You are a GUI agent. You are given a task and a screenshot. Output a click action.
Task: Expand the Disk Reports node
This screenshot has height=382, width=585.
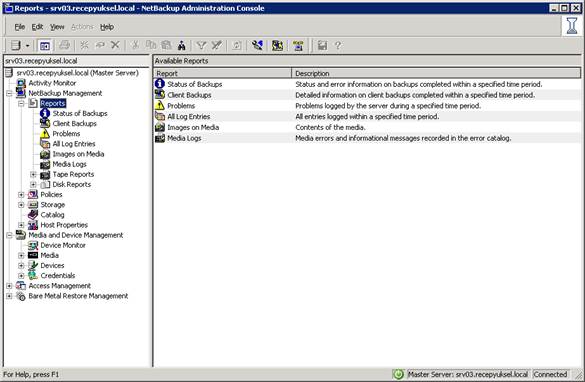(x=33, y=184)
